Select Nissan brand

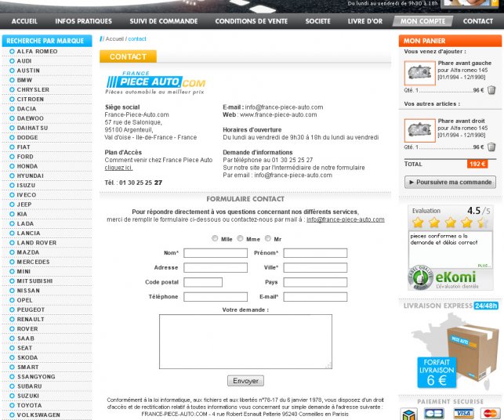click(x=28, y=291)
